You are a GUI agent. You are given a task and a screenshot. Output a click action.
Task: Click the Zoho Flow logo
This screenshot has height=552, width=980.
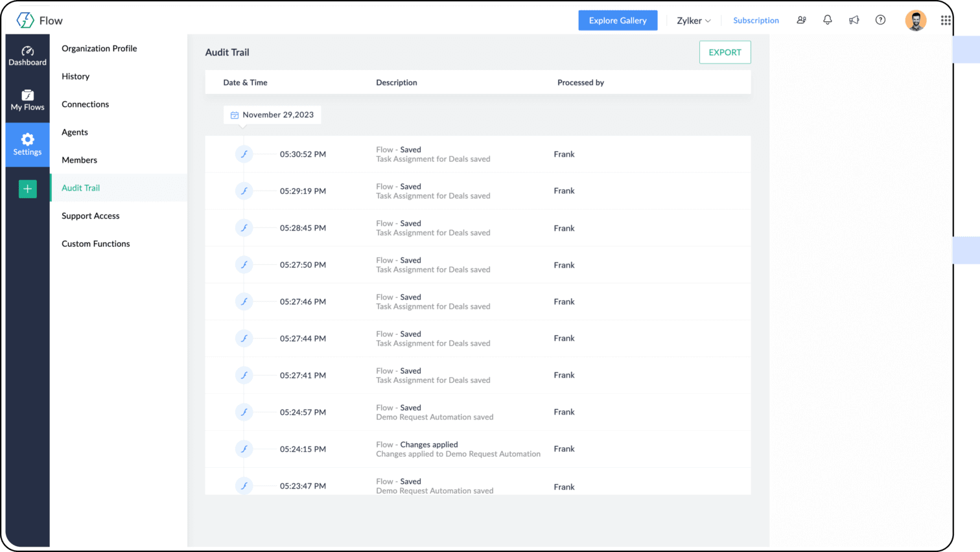[x=25, y=20]
